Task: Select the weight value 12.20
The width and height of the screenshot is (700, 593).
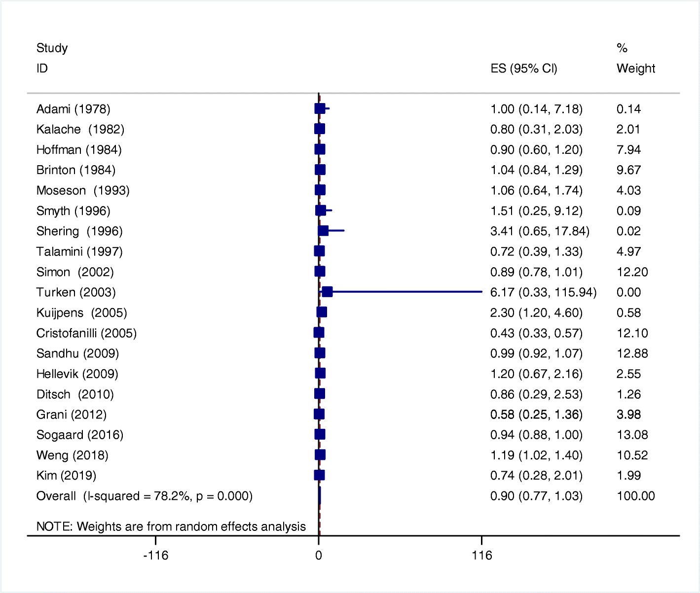Action: tap(632, 272)
